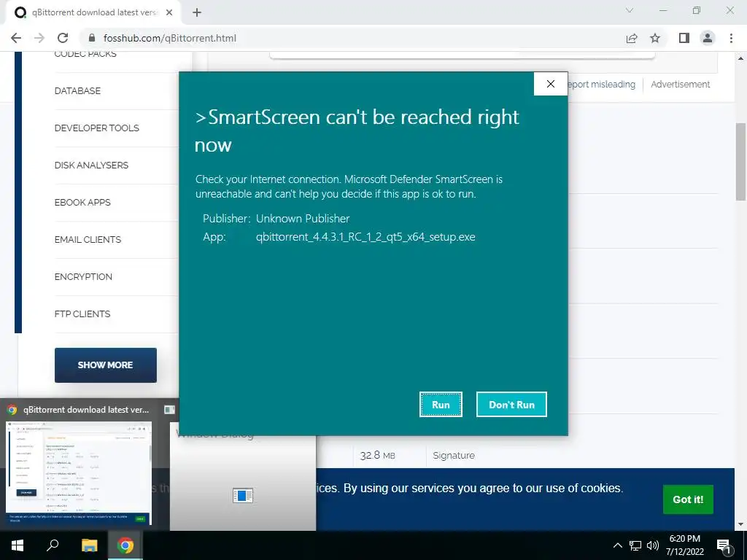Select the dialog window preview thumbnail
The image size is (747, 560).
[243, 476]
